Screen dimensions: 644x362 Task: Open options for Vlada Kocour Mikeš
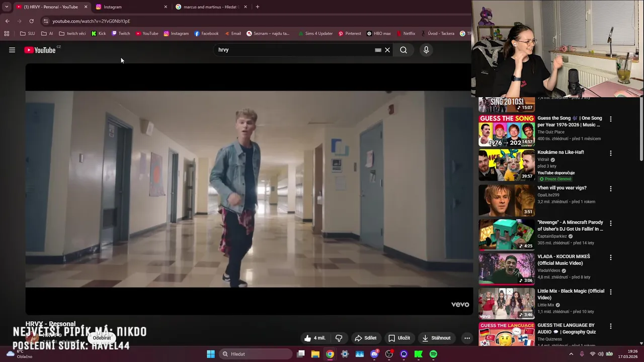(611, 257)
